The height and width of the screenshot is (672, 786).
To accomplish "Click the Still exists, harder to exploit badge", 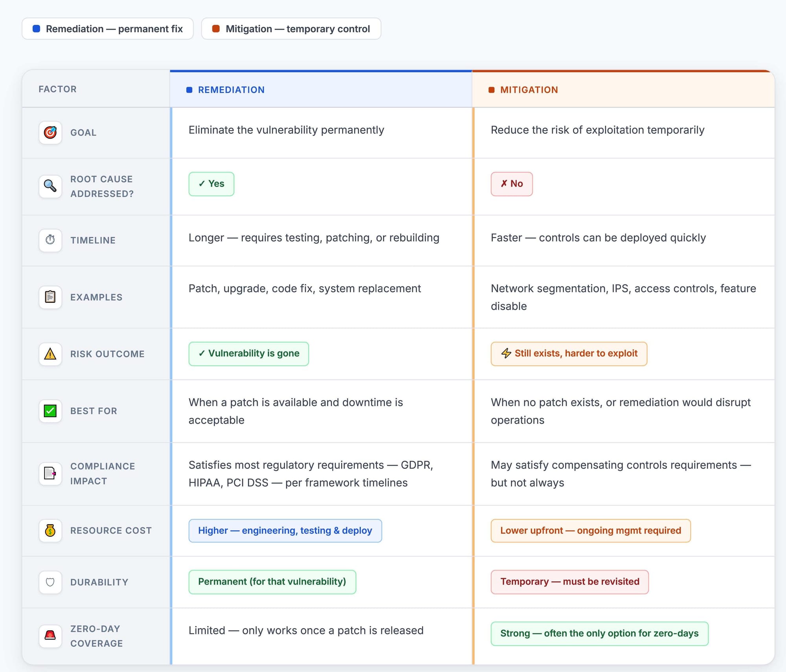I will tap(569, 353).
